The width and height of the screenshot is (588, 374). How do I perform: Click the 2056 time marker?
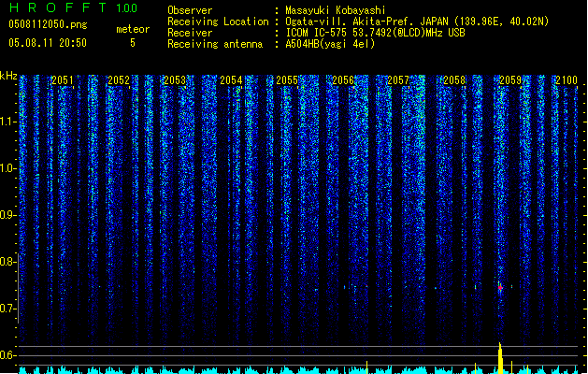343,79
